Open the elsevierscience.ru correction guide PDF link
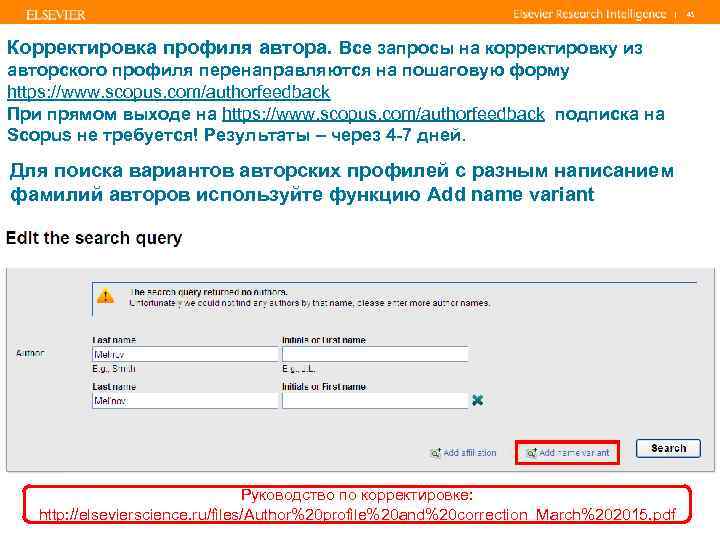Image resolution: width=720 pixels, height=540 pixels. pos(357,514)
